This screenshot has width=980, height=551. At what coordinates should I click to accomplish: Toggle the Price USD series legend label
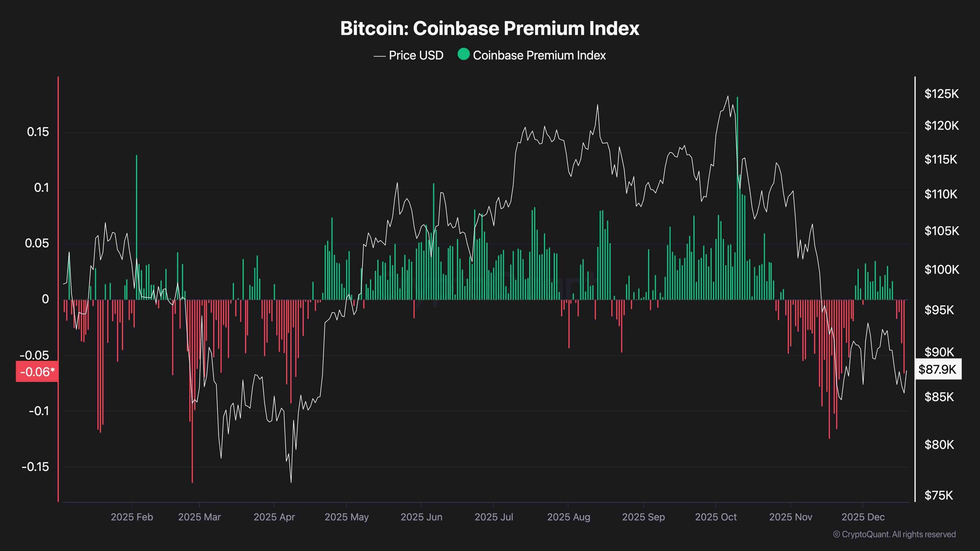[x=416, y=55]
